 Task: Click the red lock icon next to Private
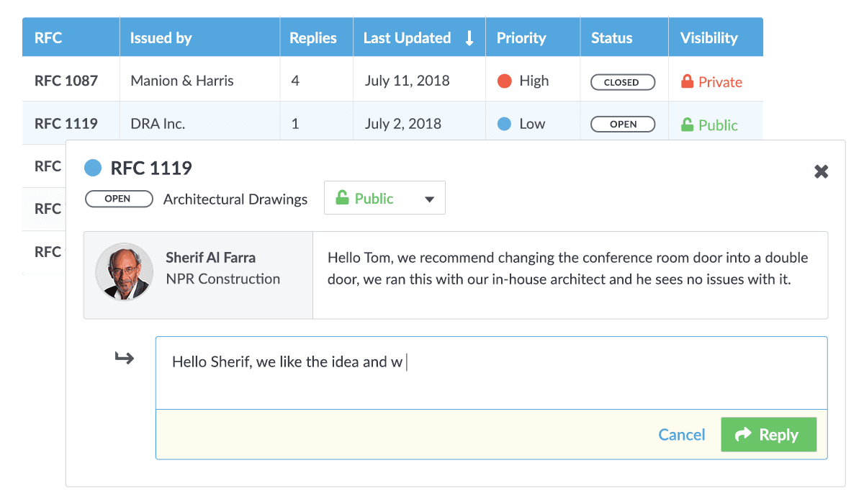[687, 81]
